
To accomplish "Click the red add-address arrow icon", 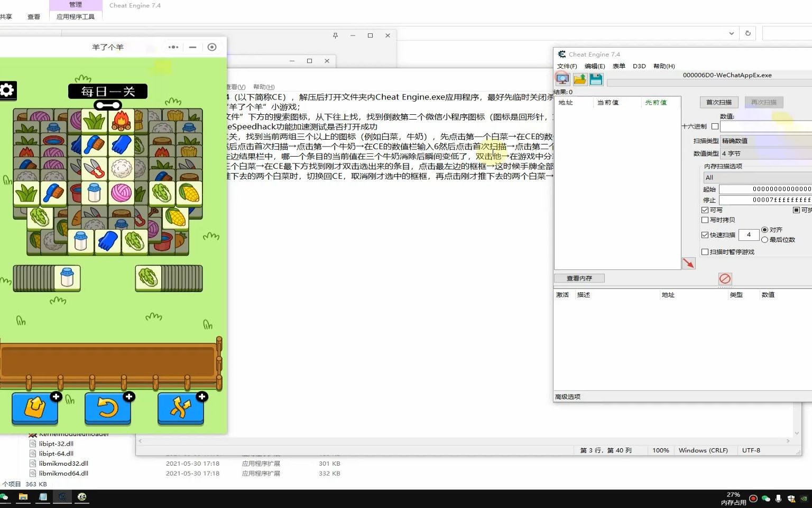I will [x=688, y=263].
